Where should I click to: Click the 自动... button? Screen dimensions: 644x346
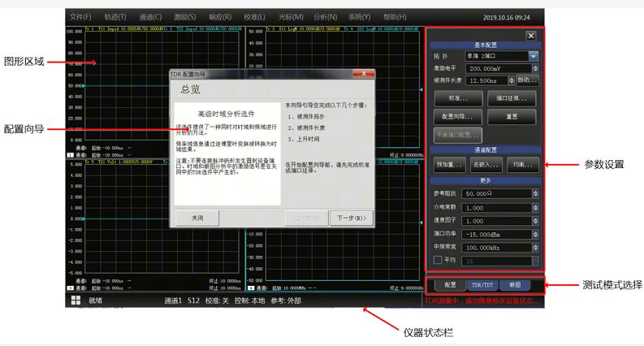coord(527,80)
